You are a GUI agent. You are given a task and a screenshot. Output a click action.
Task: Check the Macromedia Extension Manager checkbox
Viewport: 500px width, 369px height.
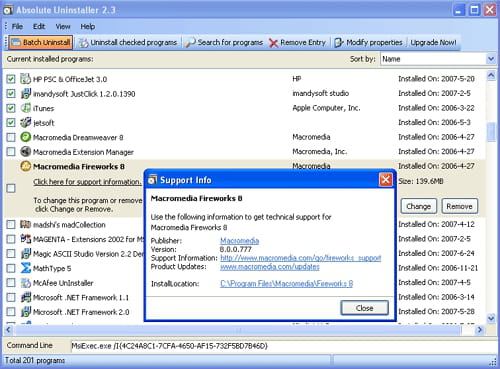coord(11,152)
